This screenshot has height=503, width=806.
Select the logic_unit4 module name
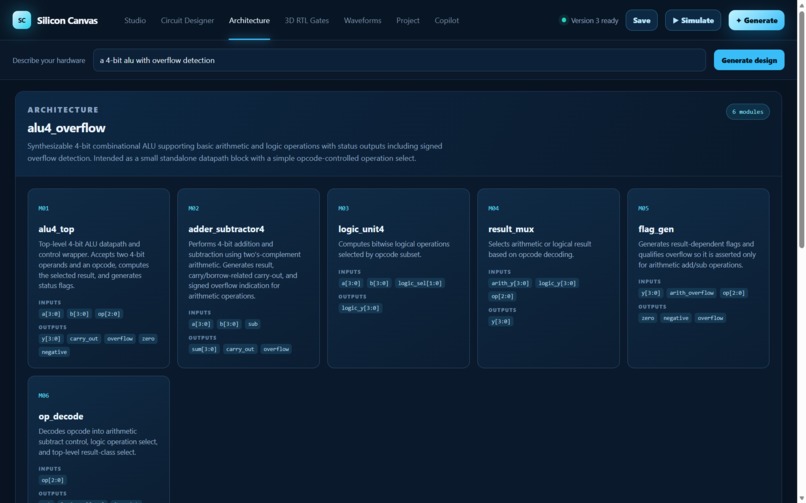(361, 229)
